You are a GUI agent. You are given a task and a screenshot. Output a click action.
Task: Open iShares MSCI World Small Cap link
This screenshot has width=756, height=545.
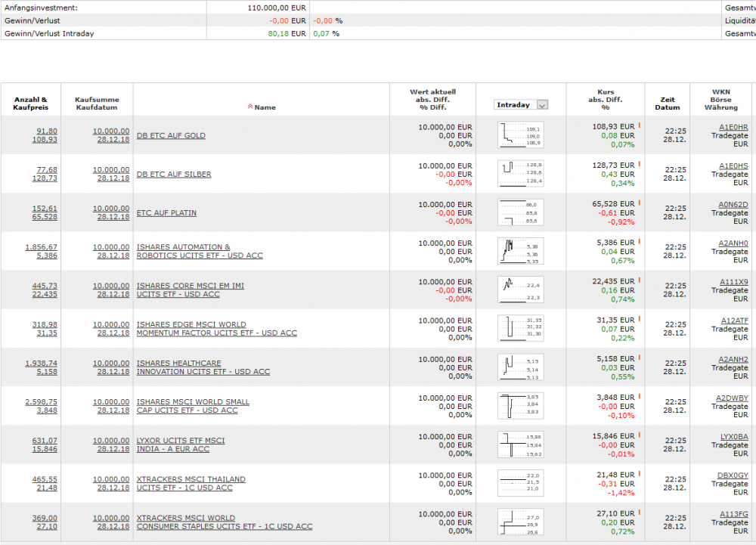click(193, 406)
